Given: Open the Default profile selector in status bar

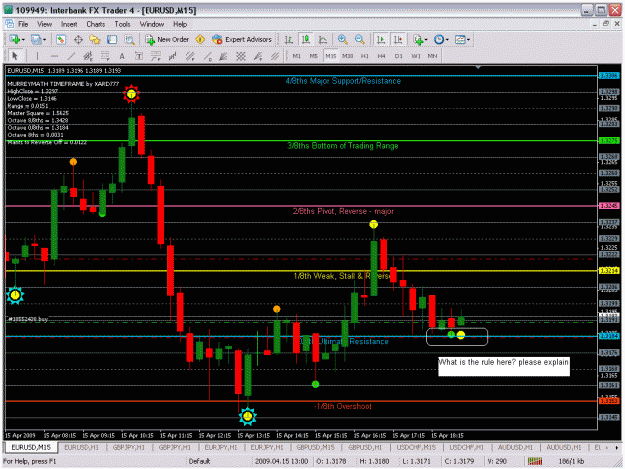Looking at the screenshot, I should 199,461.
